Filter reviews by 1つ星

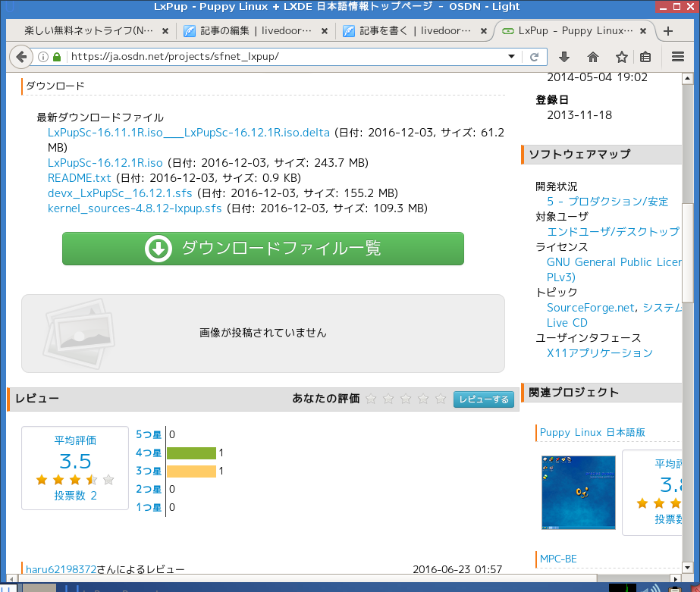click(x=148, y=508)
